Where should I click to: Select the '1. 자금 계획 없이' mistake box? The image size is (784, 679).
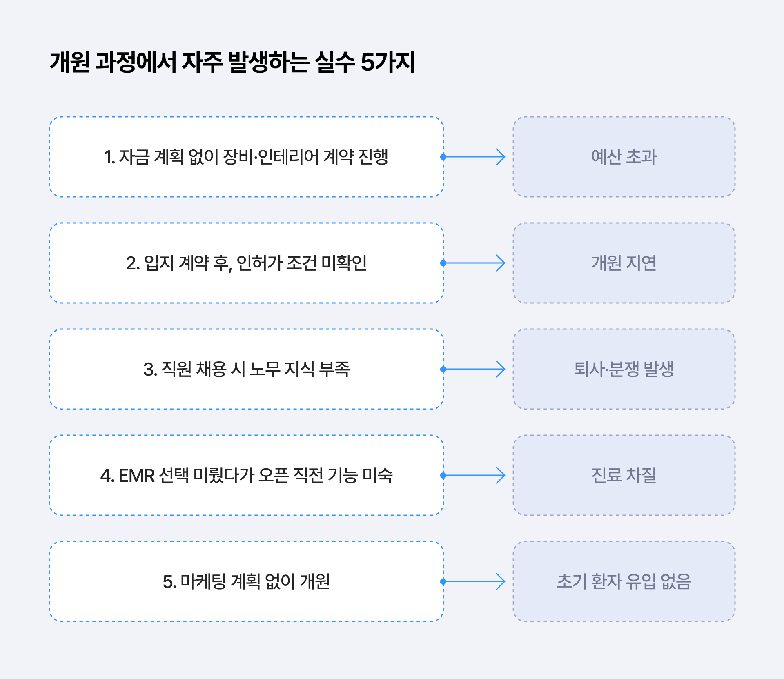coord(246,157)
